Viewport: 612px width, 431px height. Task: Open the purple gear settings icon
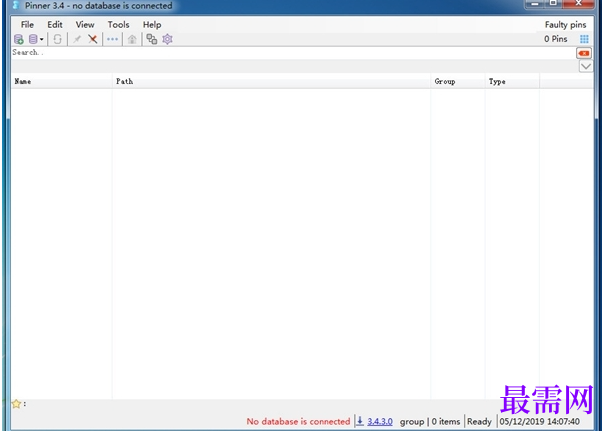click(167, 39)
